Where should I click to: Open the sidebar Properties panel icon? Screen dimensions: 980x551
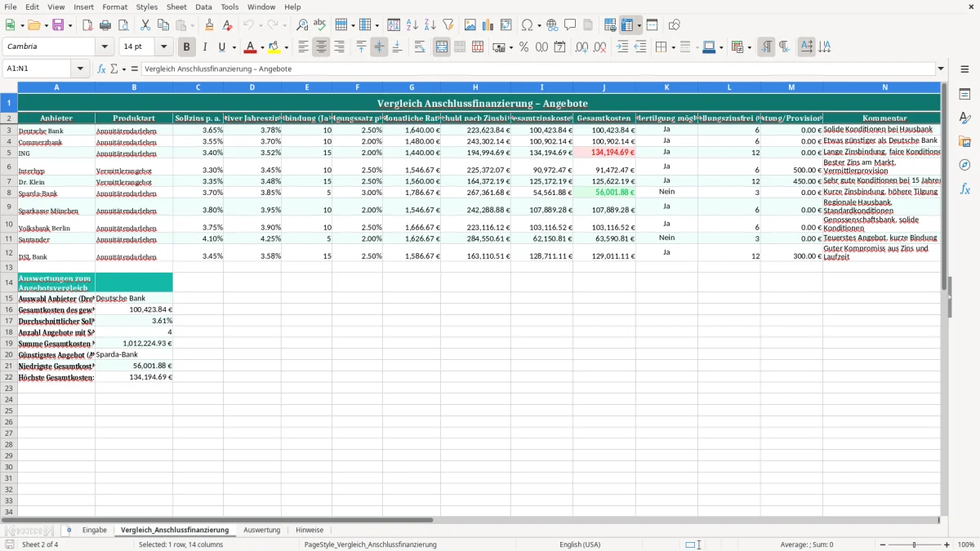[x=964, y=95]
